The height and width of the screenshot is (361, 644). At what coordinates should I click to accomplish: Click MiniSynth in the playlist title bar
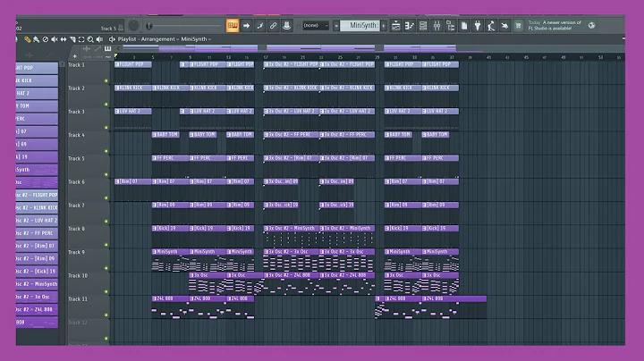194,39
